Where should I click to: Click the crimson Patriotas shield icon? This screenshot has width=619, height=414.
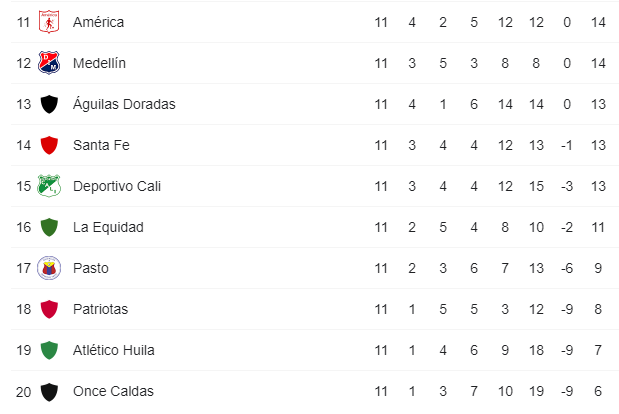(49, 309)
